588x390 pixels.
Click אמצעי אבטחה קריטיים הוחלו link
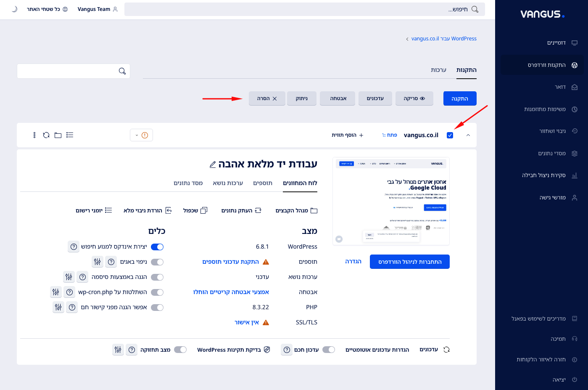click(x=231, y=292)
